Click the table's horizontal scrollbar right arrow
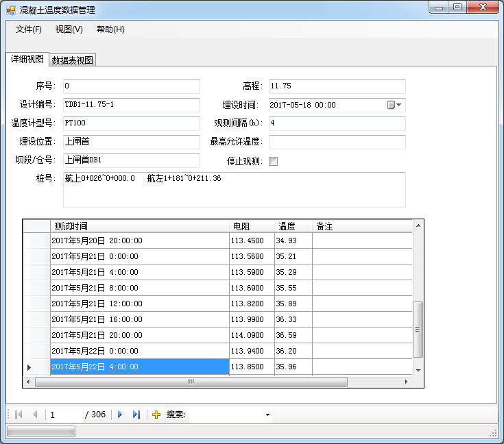The image size is (504, 444). pos(406,382)
